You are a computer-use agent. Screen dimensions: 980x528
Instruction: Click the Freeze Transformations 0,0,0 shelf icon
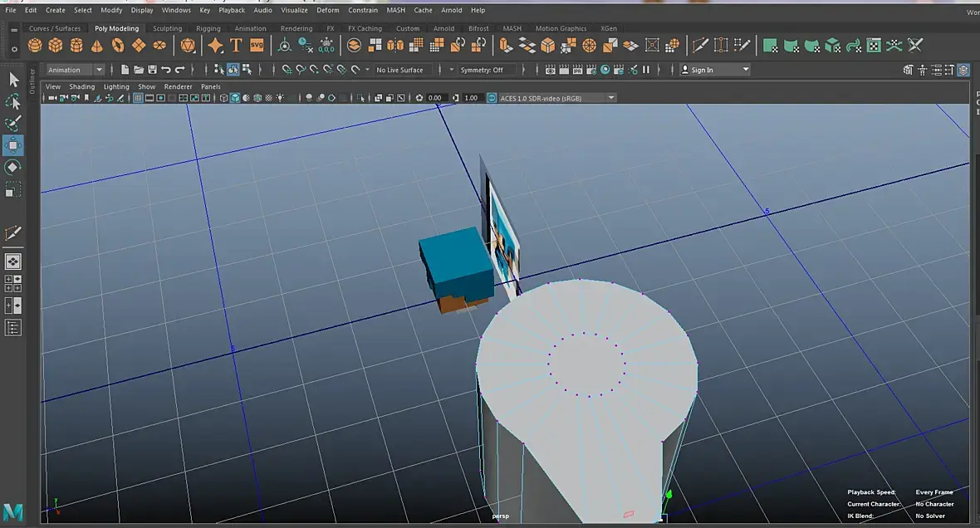(326, 46)
